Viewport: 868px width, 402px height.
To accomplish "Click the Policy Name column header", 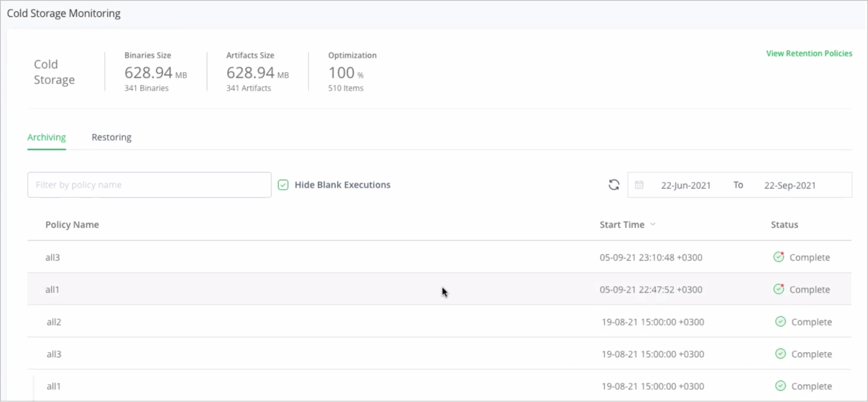I will [x=72, y=225].
